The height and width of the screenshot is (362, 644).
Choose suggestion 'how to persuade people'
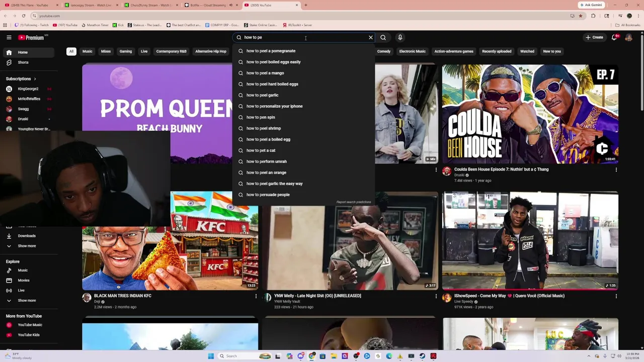coord(303,195)
